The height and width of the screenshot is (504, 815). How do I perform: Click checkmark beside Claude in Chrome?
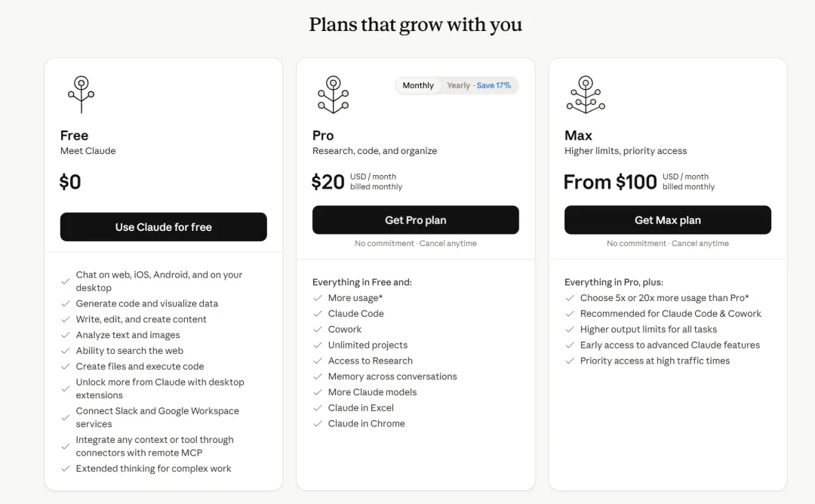(x=318, y=423)
